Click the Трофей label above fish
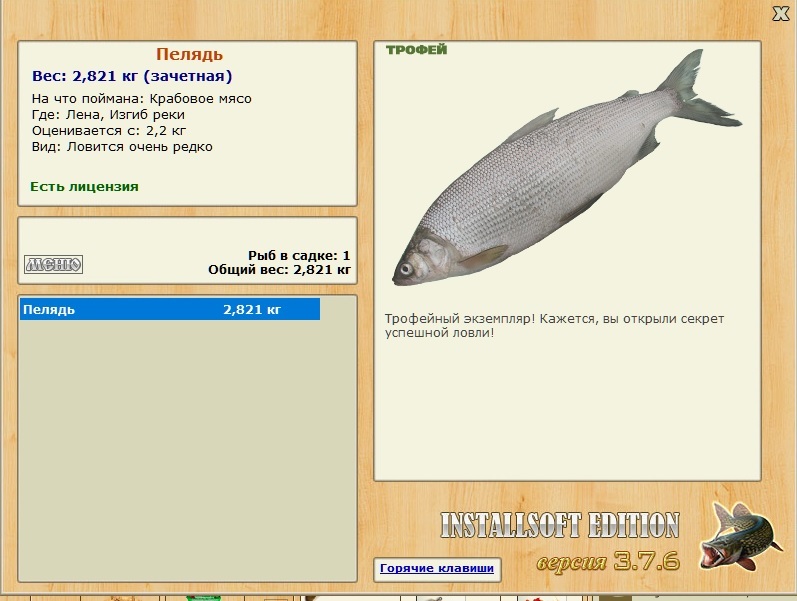 click(x=416, y=50)
